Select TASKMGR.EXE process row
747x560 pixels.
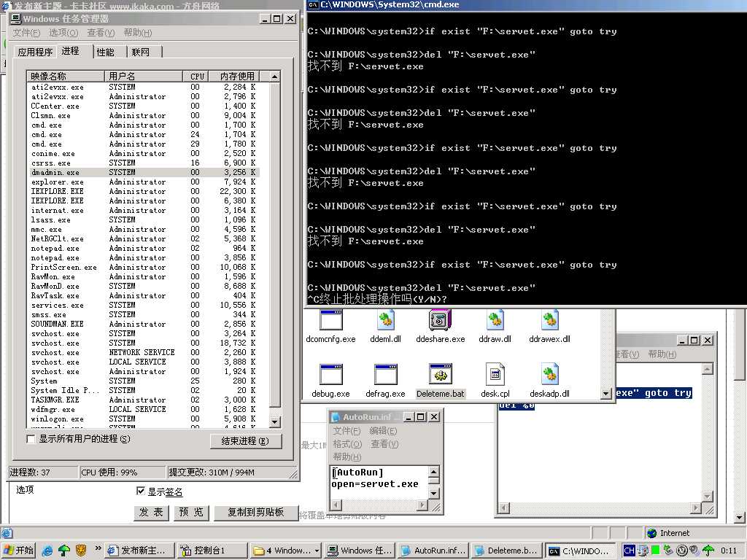pyautogui.click(x=144, y=400)
